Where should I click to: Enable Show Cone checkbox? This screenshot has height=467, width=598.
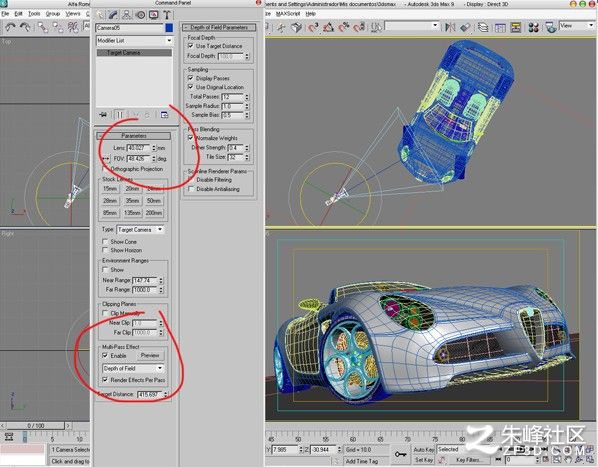point(105,241)
